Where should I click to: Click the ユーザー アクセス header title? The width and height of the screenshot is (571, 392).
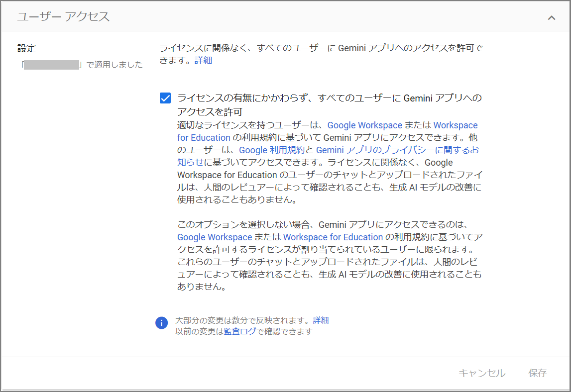coord(63,17)
